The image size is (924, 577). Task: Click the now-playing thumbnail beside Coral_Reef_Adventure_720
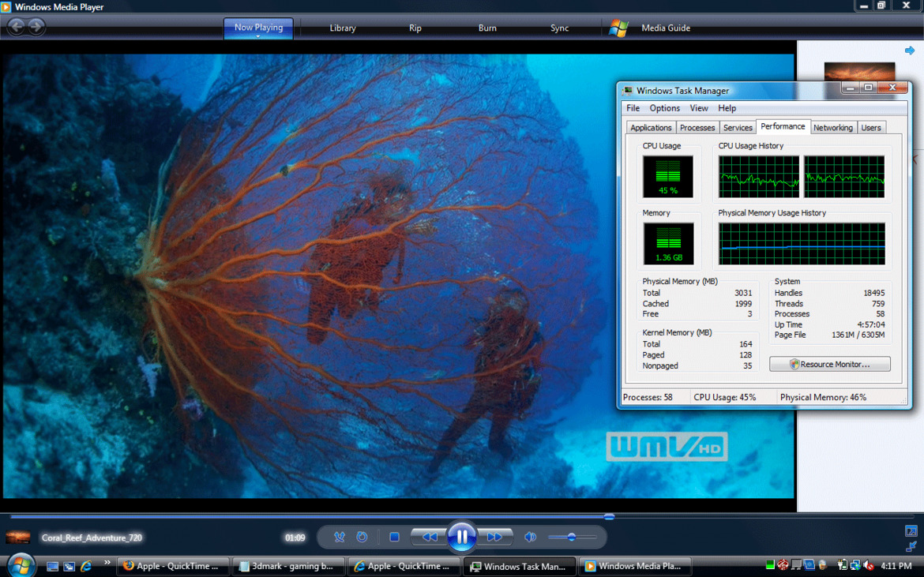pos(17,538)
